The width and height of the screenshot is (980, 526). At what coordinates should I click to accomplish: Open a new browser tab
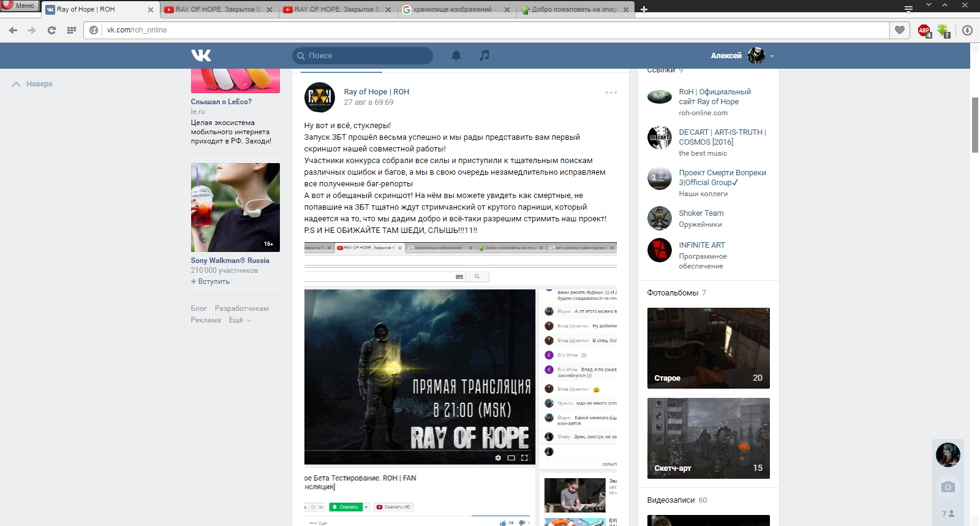click(x=644, y=10)
